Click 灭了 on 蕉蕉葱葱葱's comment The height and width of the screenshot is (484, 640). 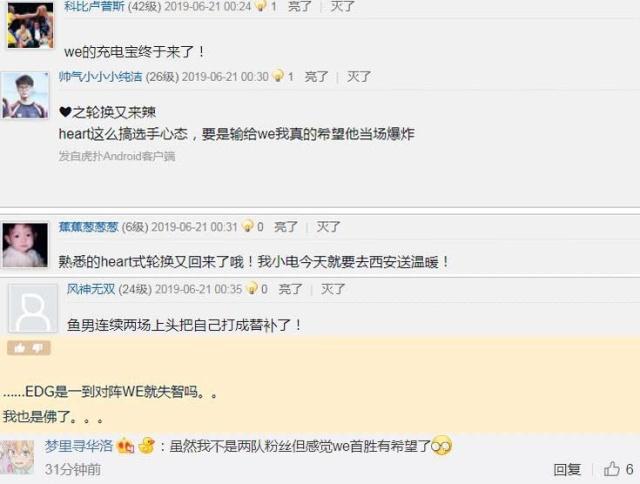pos(329,226)
